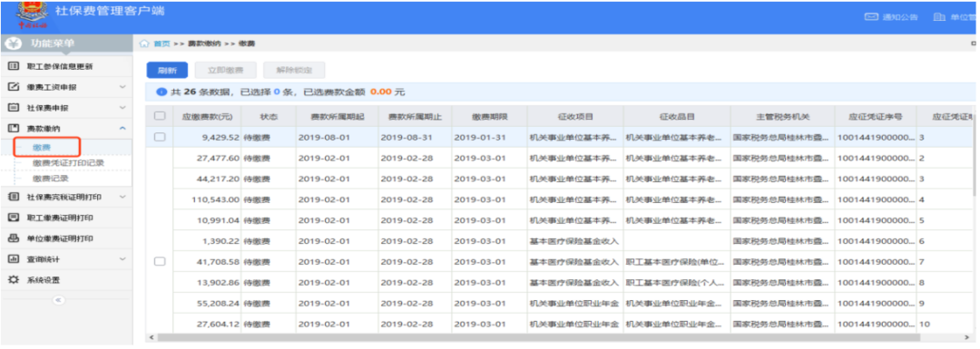This screenshot has height=349, width=980.
Task: Toggle the select-all checkbox in table header
Action: 160,116
